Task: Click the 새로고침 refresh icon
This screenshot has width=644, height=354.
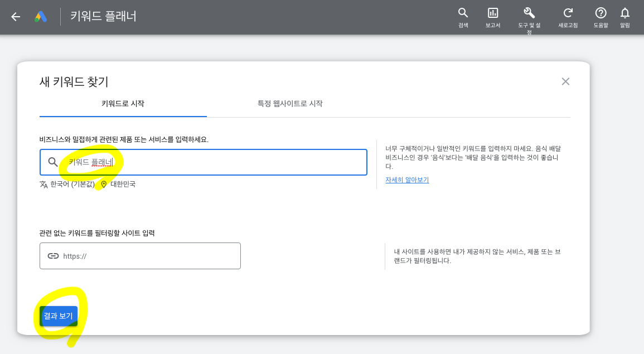Action: tap(568, 18)
